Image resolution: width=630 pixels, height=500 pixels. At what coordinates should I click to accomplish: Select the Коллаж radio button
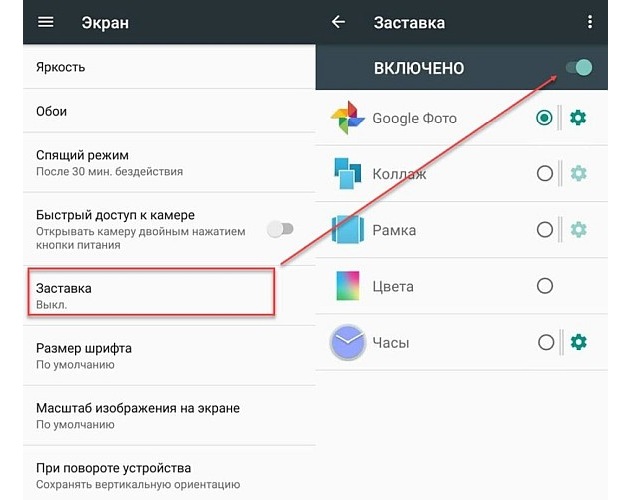545,174
